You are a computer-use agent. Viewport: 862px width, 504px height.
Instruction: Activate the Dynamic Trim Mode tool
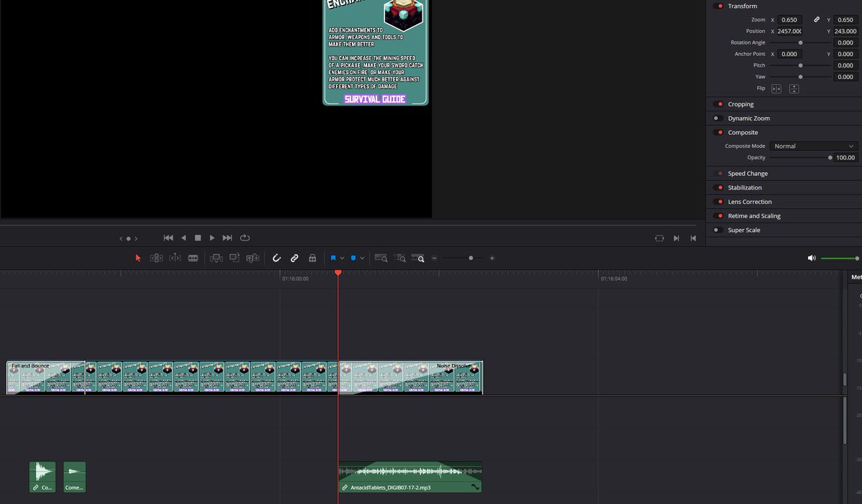pyautogui.click(x=175, y=258)
